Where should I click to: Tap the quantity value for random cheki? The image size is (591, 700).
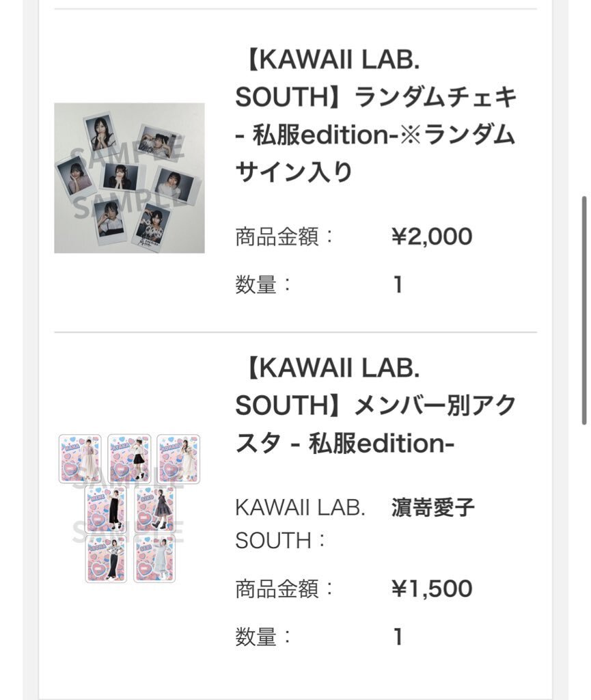click(x=398, y=285)
